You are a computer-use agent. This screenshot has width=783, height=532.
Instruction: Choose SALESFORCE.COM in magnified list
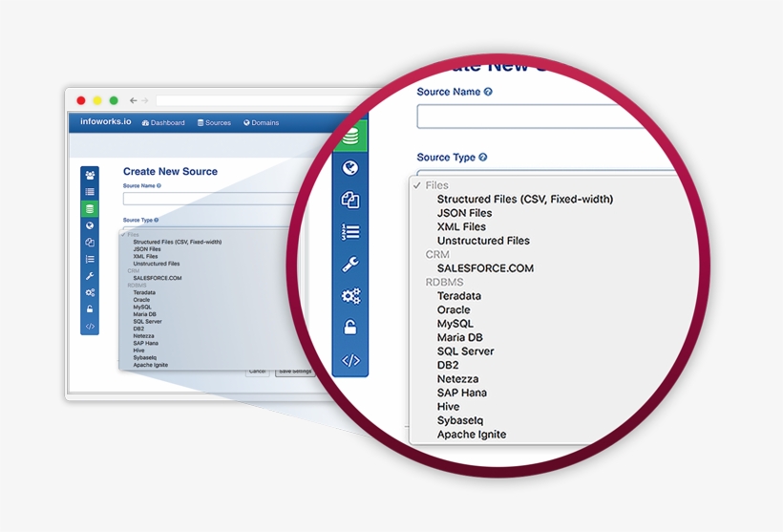click(485, 268)
